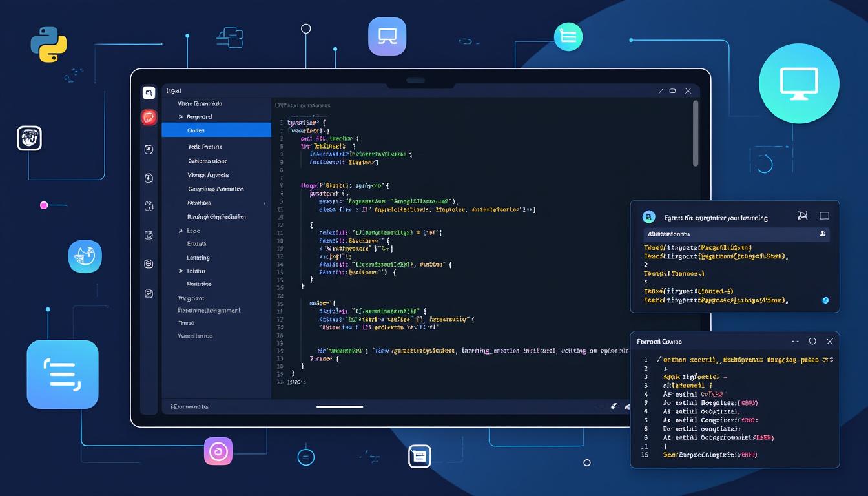This screenshot has height=496, width=868.
Task: Select the highlighted blue row in file tree
Action: pos(216,130)
